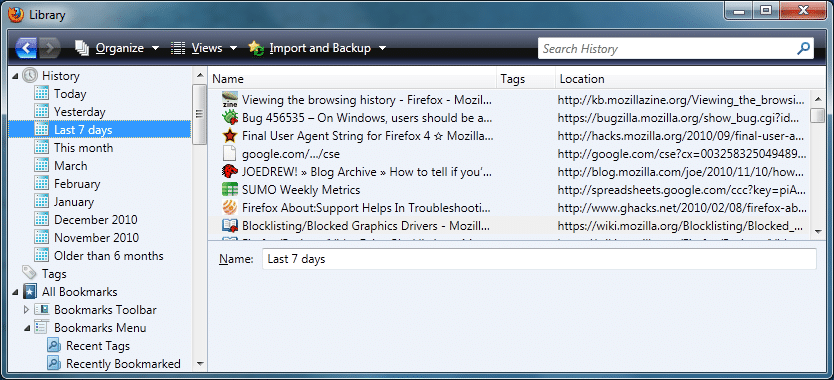Go back with the blue back arrow
Image resolution: width=834 pixels, height=380 pixels.
pos(26,48)
